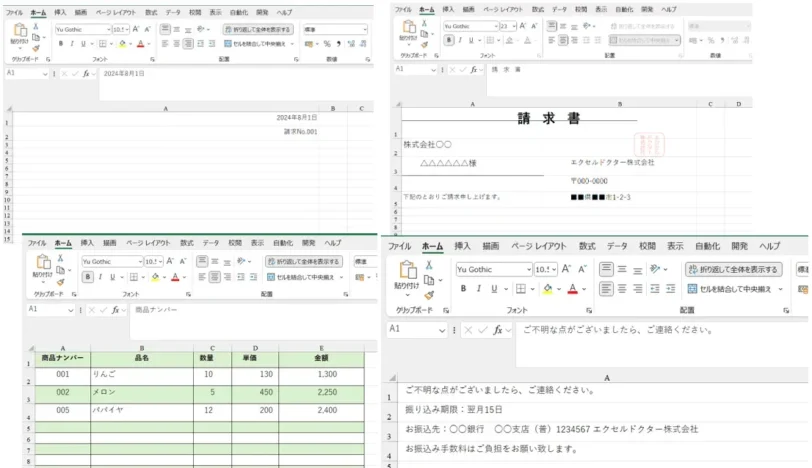Open borders dropdown arrow in ご不明な点 notes window
Image resolution: width=812 pixels, height=468 pixels.
point(532,289)
